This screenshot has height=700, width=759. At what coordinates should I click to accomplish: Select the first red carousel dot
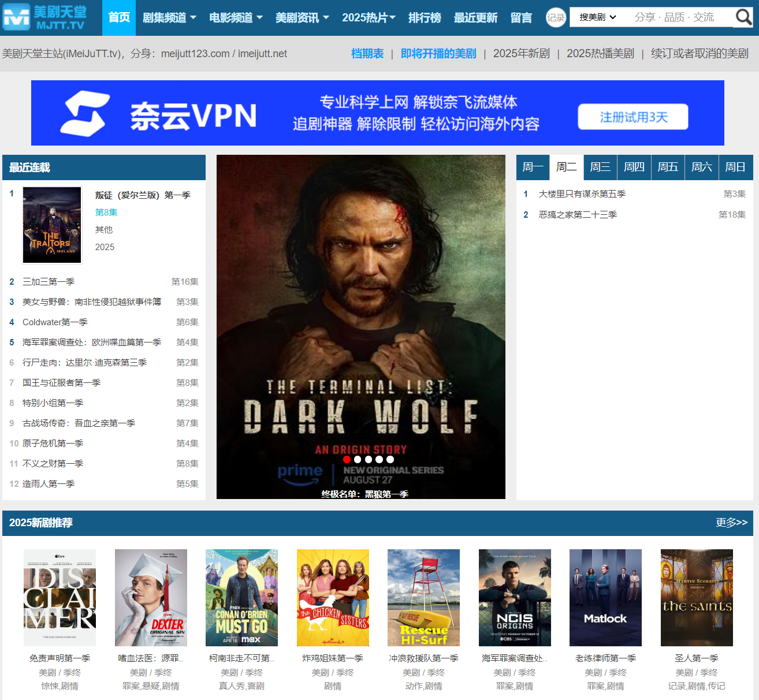(x=347, y=460)
